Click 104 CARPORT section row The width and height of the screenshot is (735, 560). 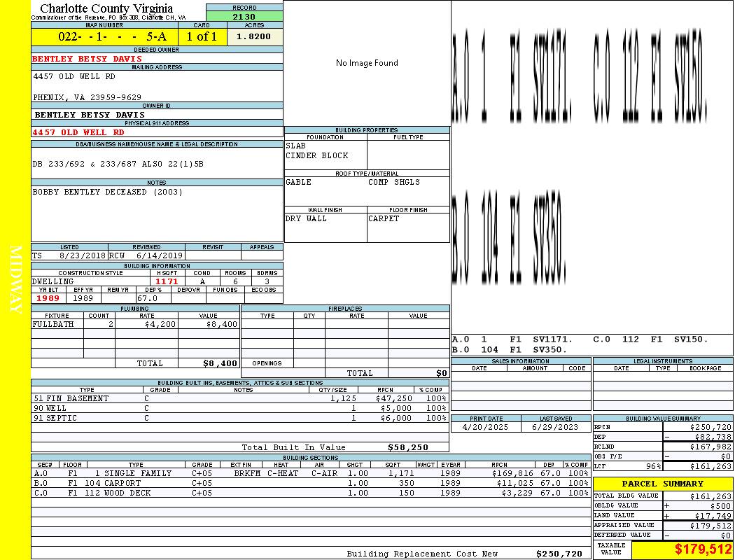311,483
